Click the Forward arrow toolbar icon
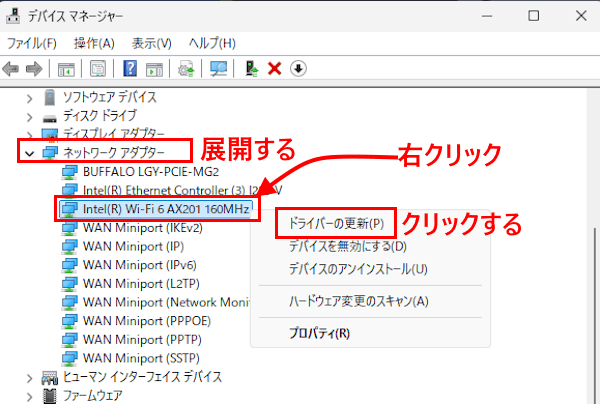The image size is (600, 404). (34, 69)
